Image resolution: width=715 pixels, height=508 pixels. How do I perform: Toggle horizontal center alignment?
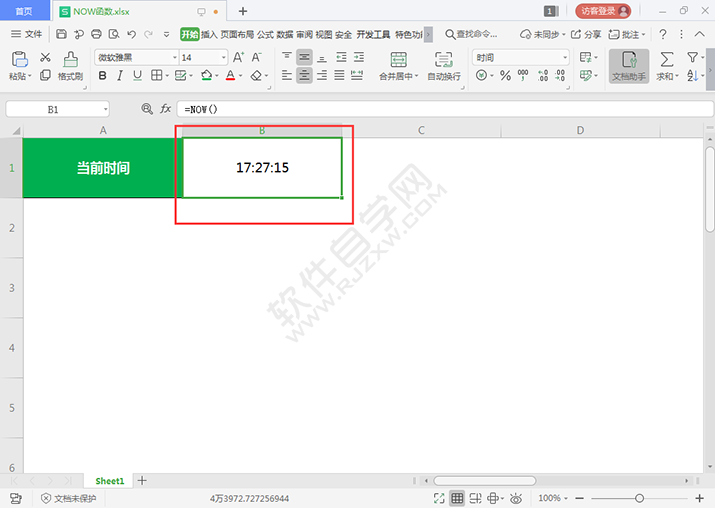(304, 75)
